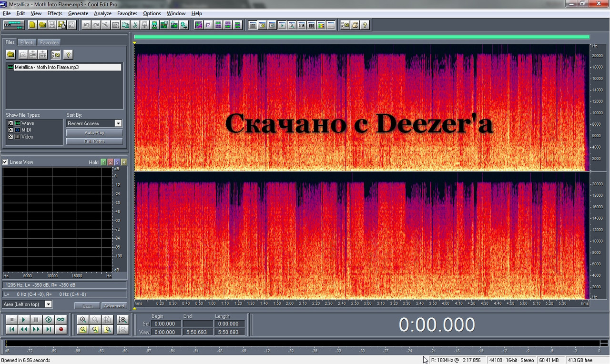Toggle the Wave file type checkbox
Image resolution: width=610 pixels, height=364 pixels.
(x=10, y=123)
